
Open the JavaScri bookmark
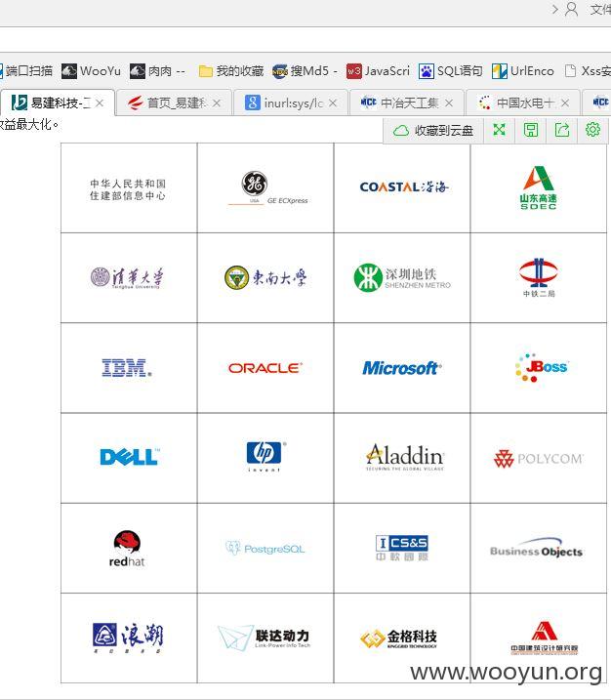pyautogui.click(x=378, y=71)
